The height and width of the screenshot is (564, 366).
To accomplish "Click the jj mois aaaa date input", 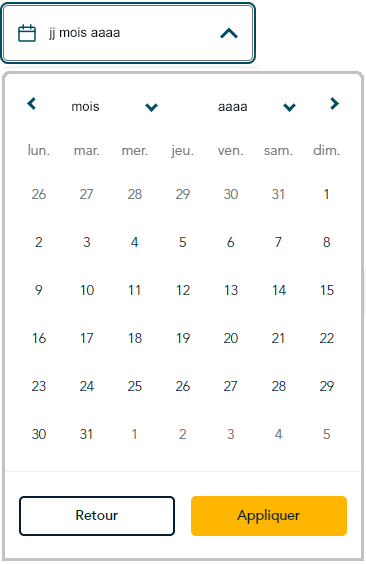I will 128,33.
